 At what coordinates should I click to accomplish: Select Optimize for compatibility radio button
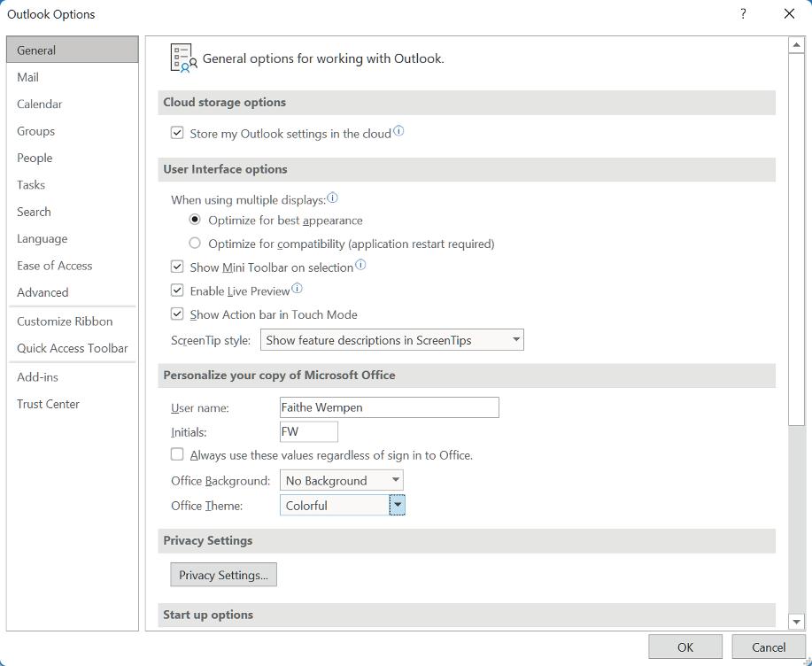tap(195, 244)
